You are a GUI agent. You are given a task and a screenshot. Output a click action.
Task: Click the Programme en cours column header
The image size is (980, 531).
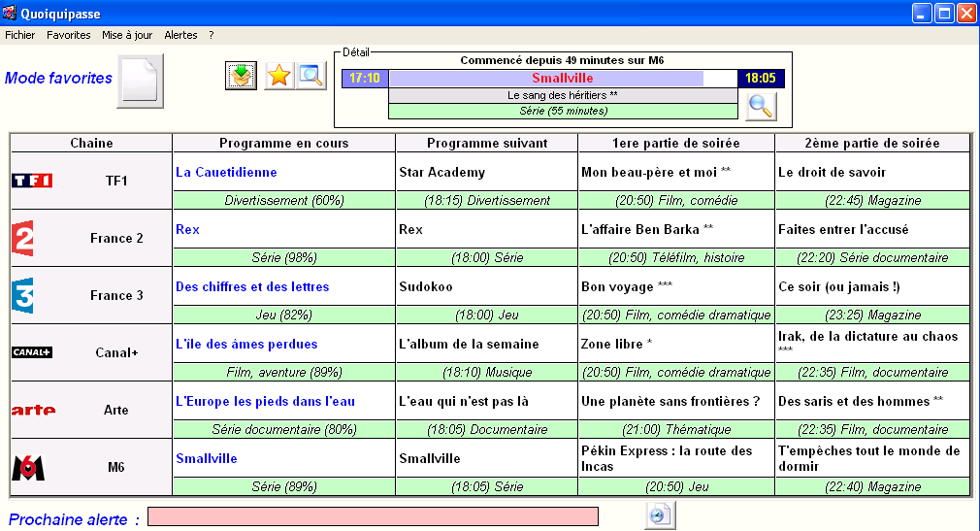tap(283, 143)
